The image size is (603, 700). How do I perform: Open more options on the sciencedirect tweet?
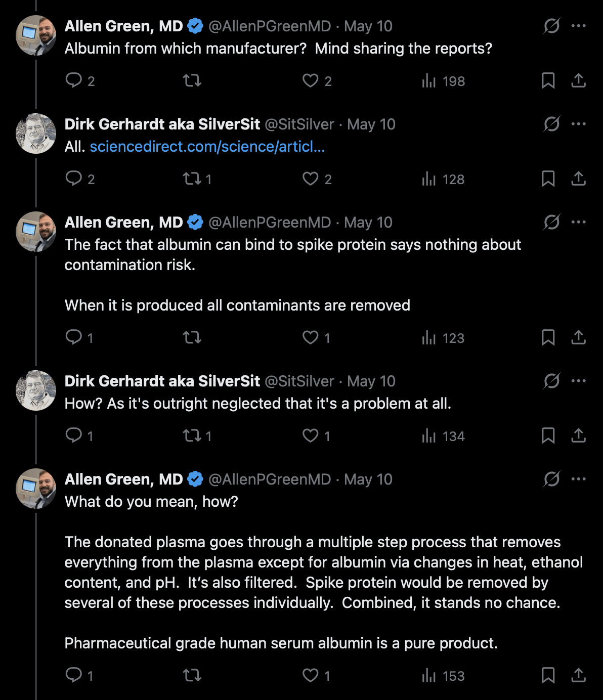coord(578,124)
